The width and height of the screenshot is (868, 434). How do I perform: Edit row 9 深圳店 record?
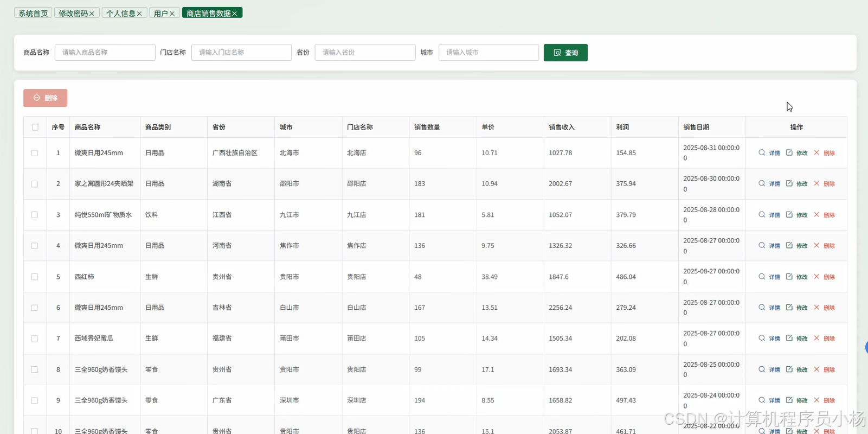(796, 400)
